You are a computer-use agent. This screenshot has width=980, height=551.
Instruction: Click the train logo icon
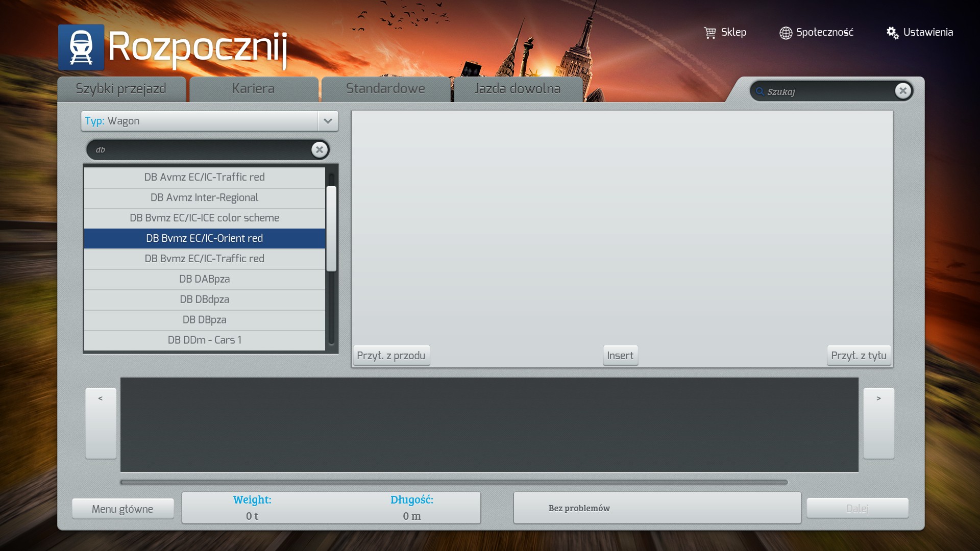coord(81,47)
